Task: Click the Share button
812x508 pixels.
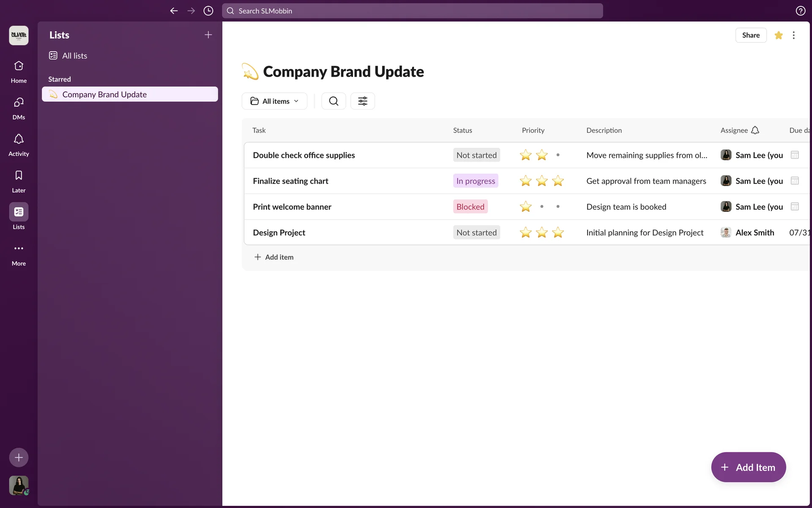Action: pyautogui.click(x=751, y=35)
